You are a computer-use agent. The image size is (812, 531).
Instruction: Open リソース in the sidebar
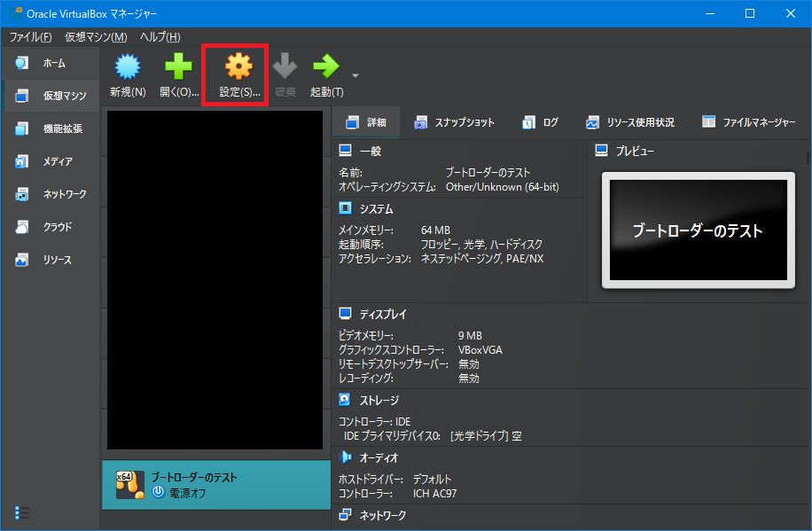click(x=50, y=260)
